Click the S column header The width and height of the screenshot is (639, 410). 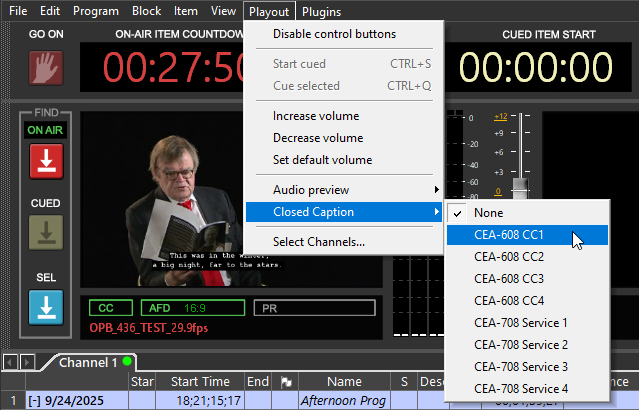(x=404, y=382)
